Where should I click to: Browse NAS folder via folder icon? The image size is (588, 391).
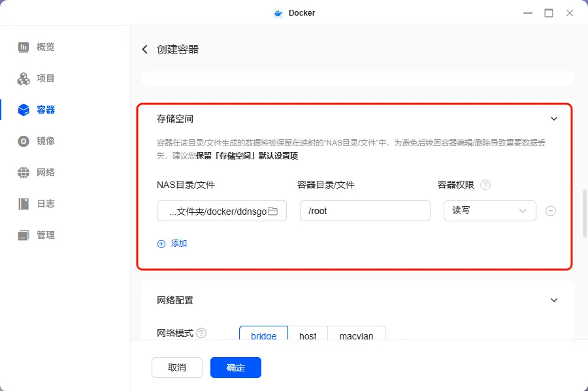tap(273, 211)
